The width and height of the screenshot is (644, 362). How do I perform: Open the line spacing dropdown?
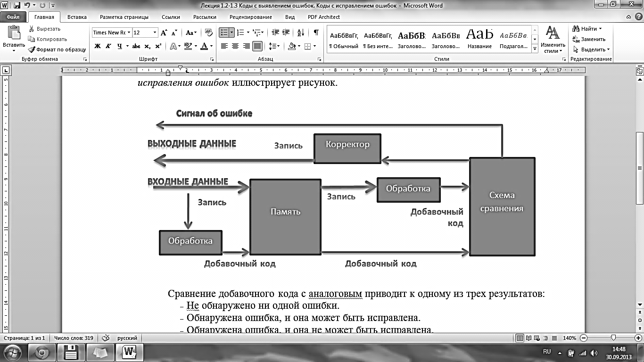point(274,46)
